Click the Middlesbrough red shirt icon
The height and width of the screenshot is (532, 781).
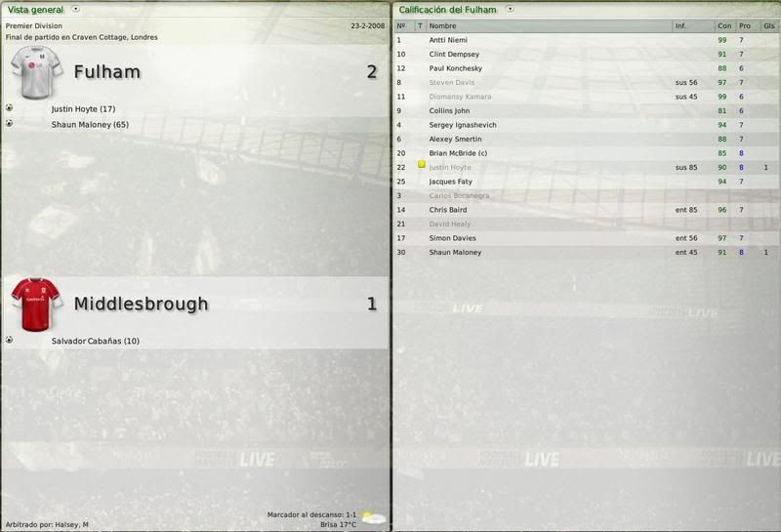coord(36,305)
